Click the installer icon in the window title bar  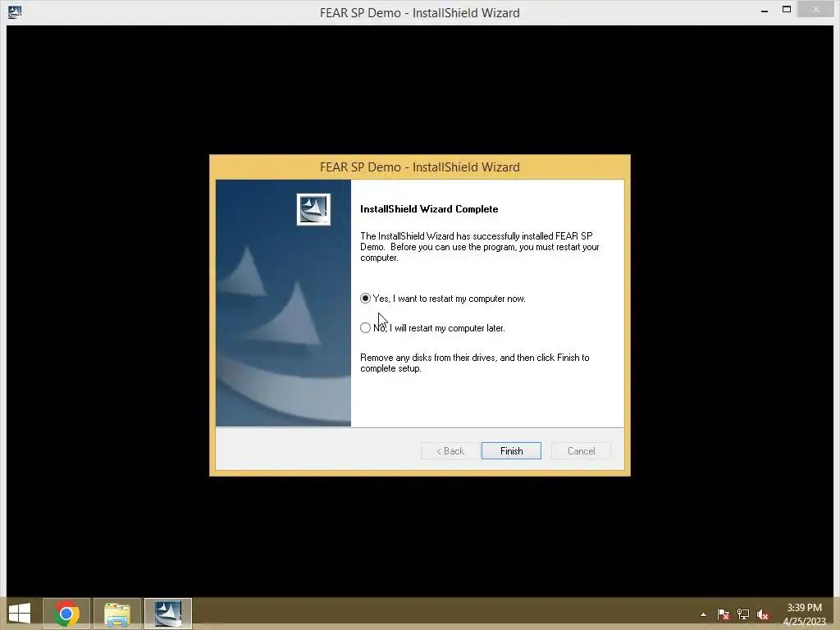pyautogui.click(x=15, y=11)
